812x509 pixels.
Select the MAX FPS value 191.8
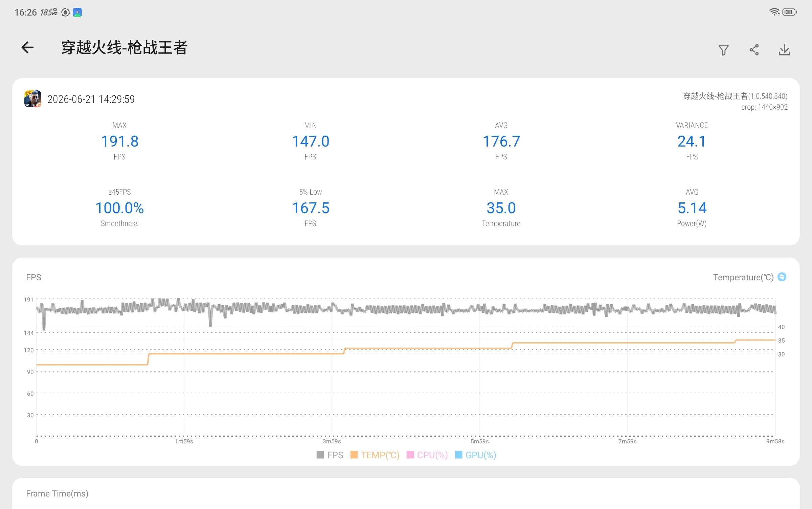pyautogui.click(x=120, y=141)
